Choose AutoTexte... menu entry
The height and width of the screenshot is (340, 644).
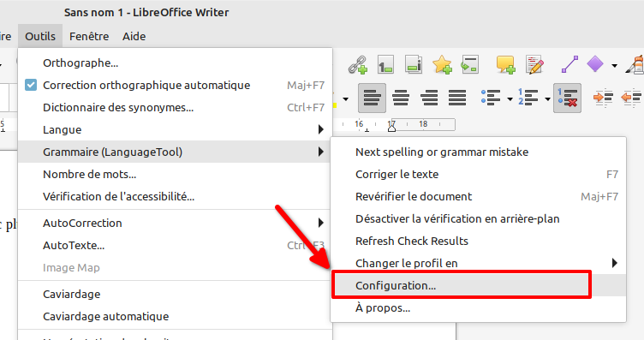pyautogui.click(x=175, y=245)
